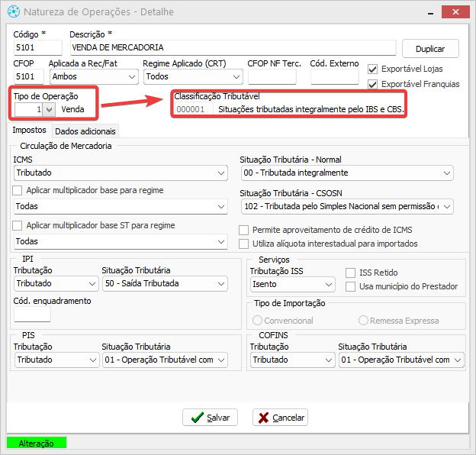
Task: Open the Tipo de Operação dropdown arrow
Action: click(50, 109)
